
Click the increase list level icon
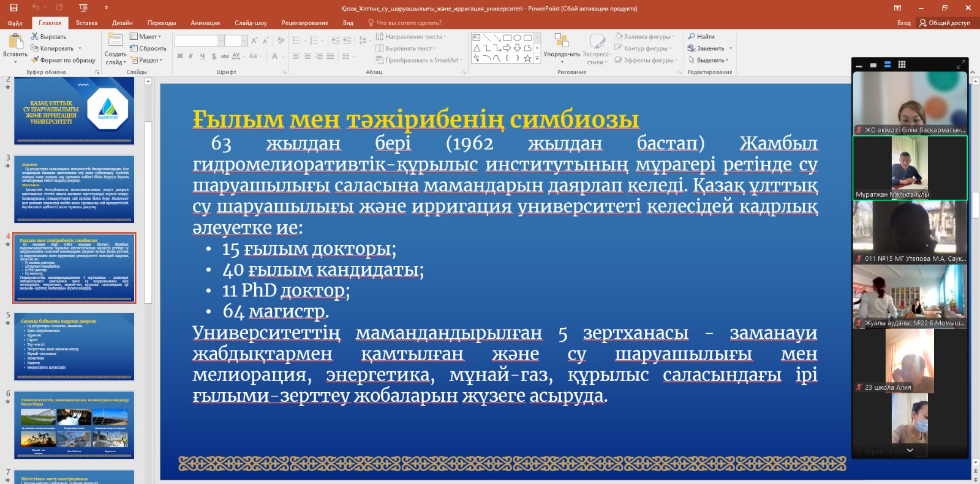(x=347, y=40)
